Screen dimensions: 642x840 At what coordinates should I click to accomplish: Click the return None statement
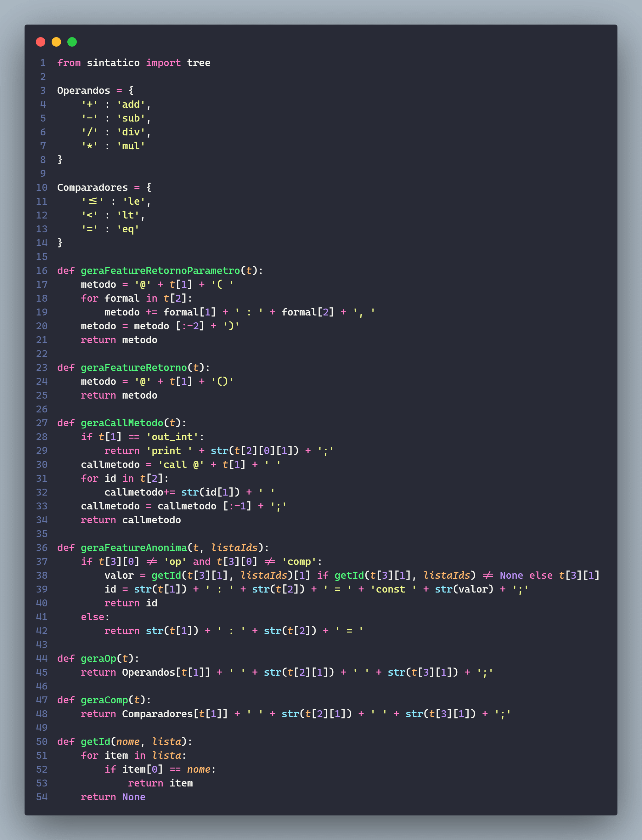click(x=113, y=797)
